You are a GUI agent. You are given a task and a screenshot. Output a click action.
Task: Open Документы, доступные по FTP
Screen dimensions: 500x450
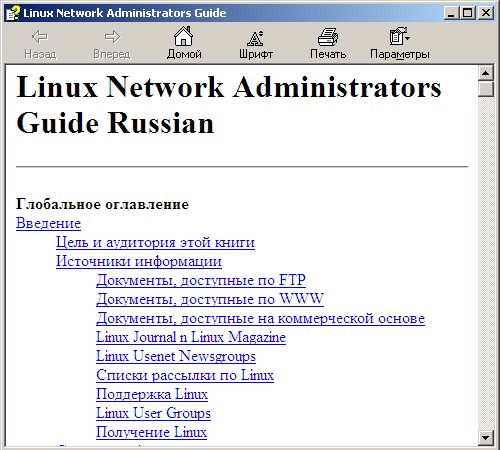click(201, 280)
